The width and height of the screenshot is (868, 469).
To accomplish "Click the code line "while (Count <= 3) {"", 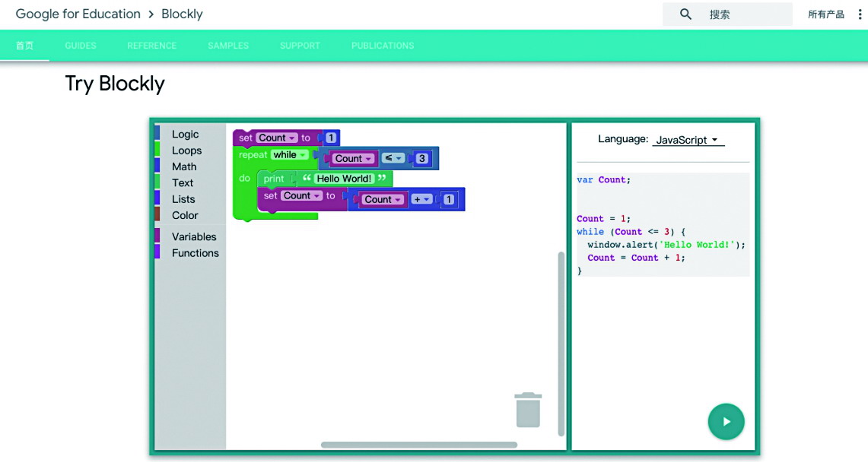I will [x=631, y=232].
